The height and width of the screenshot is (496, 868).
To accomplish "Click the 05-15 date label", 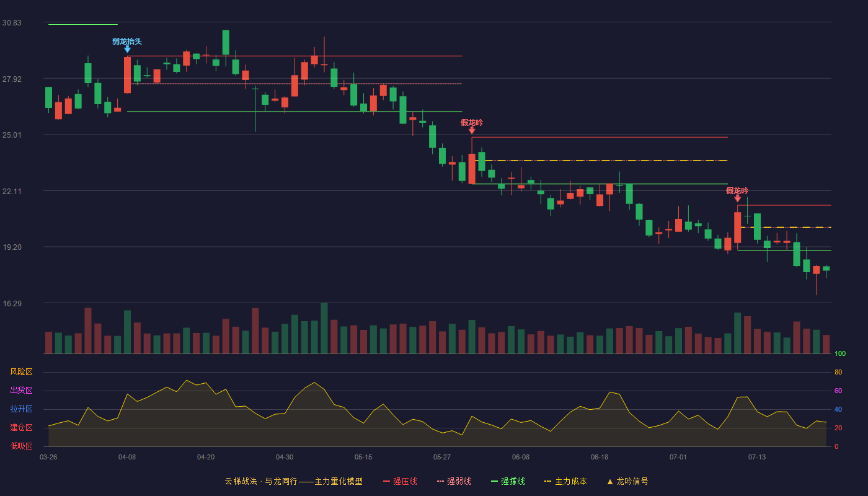I will pyautogui.click(x=363, y=457).
